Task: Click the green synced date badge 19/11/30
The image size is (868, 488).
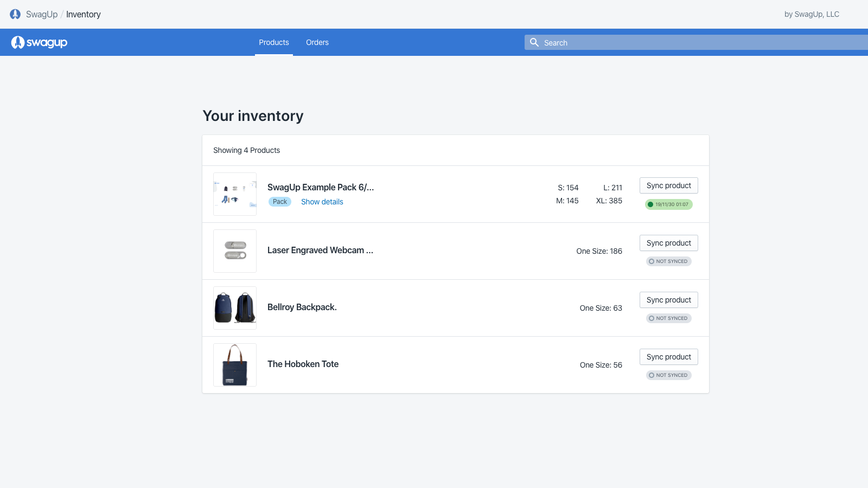Action: (669, 204)
